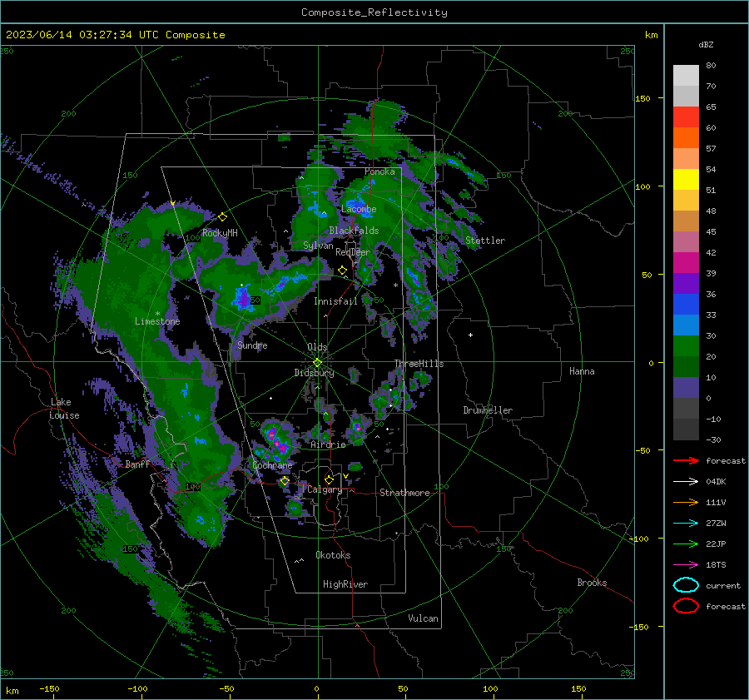Click the yellow diamond marker below RedDeer
Image resolution: width=749 pixels, height=700 pixels.
click(x=342, y=271)
